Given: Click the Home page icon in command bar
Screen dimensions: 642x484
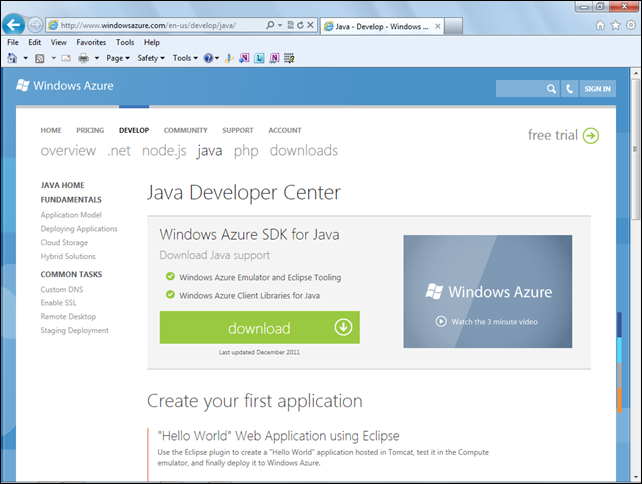Looking at the screenshot, I should click(12, 58).
